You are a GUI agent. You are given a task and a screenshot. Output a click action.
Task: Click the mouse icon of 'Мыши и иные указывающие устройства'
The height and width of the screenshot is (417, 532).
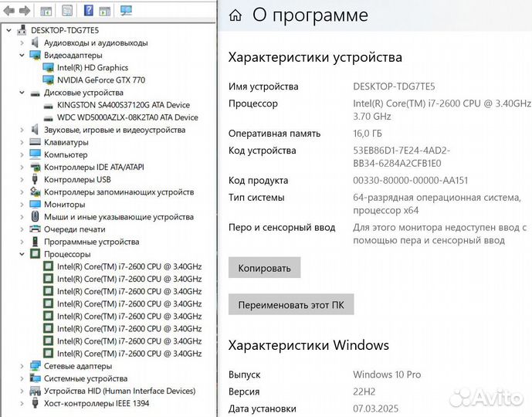[x=35, y=216]
